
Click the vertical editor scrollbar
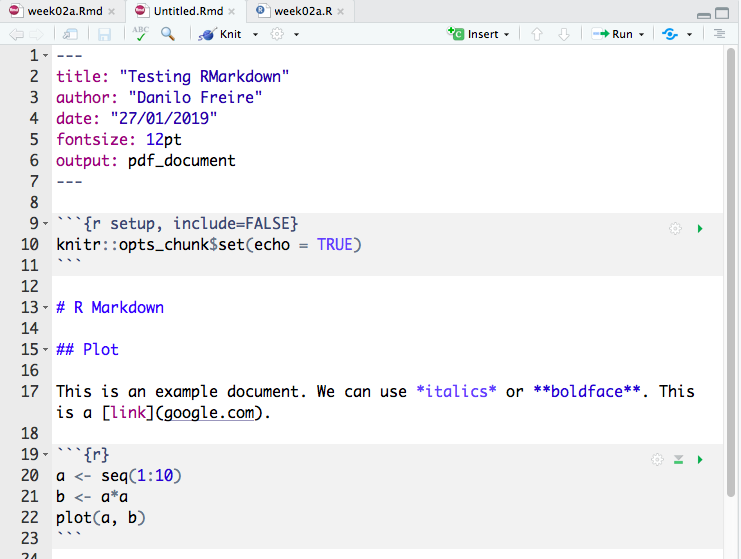tap(731, 272)
